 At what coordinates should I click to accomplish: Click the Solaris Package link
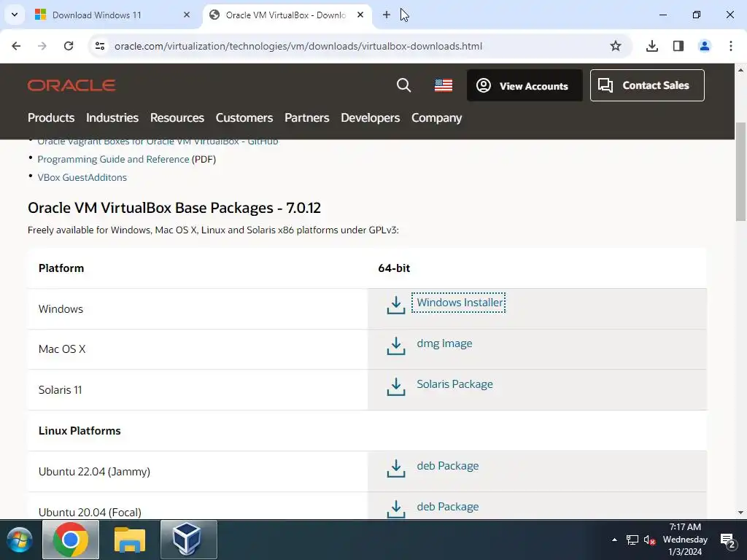pos(455,384)
